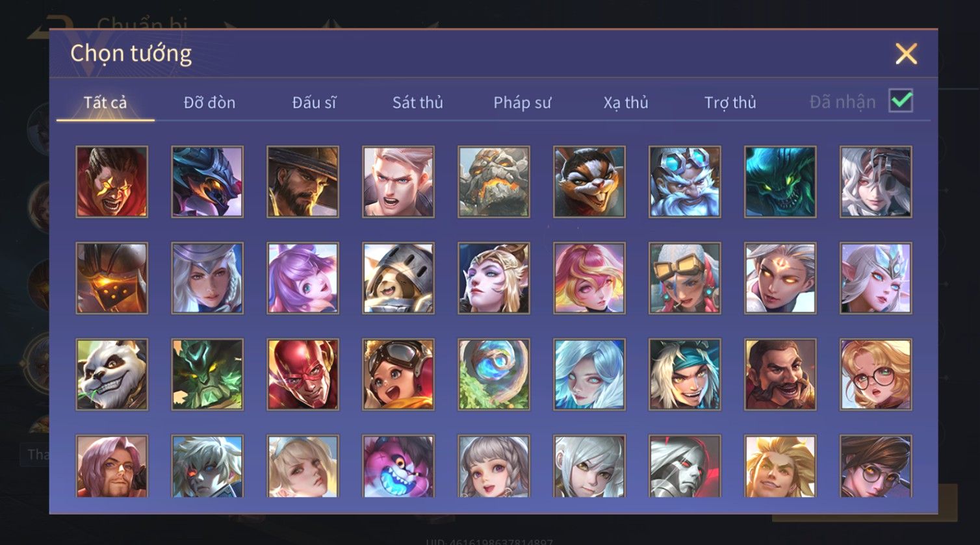Open the Đấu sĩ tab
Viewport: 980px width, 545px height.
point(314,102)
